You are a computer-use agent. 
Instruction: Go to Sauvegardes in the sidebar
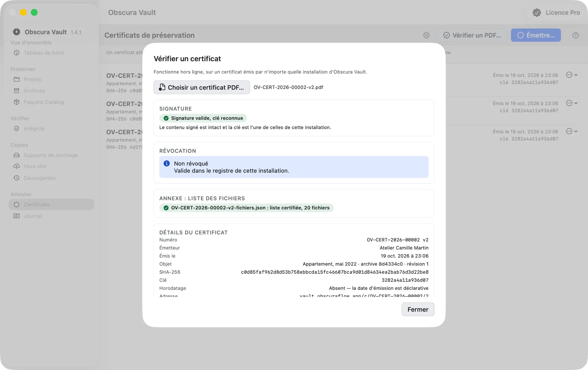tap(51, 178)
